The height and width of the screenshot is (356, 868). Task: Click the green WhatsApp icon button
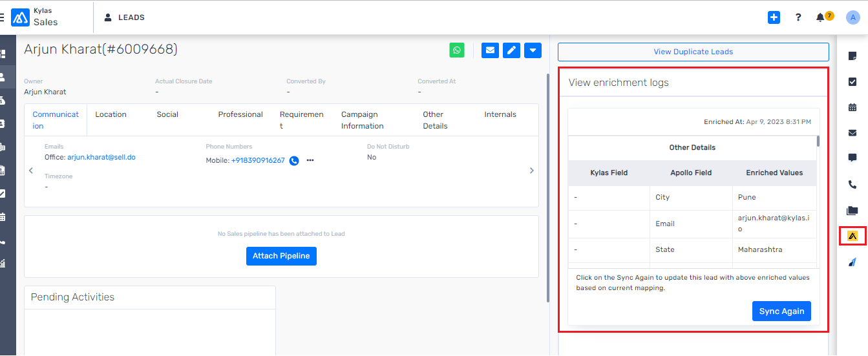pyautogui.click(x=457, y=50)
